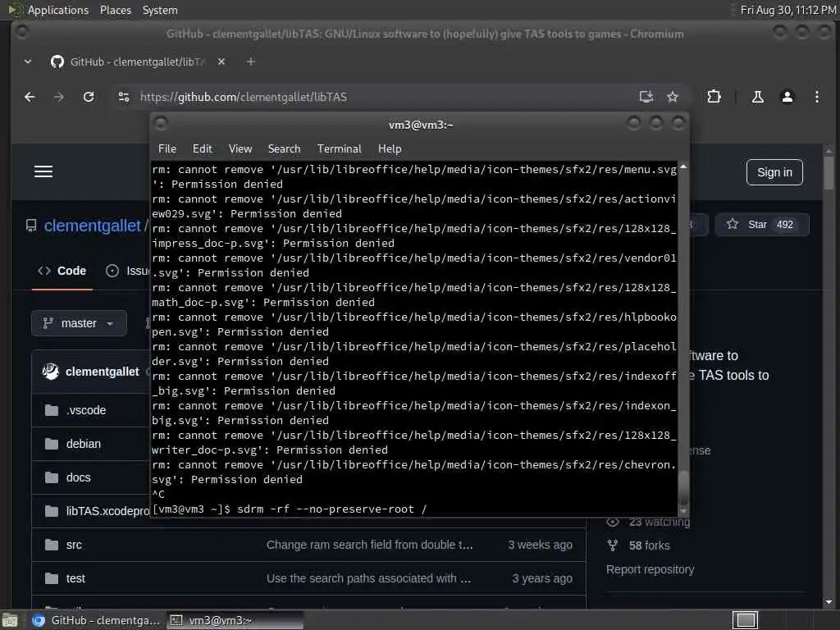Click Report repository link
The image size is (840, 630).
coord(650,569)
